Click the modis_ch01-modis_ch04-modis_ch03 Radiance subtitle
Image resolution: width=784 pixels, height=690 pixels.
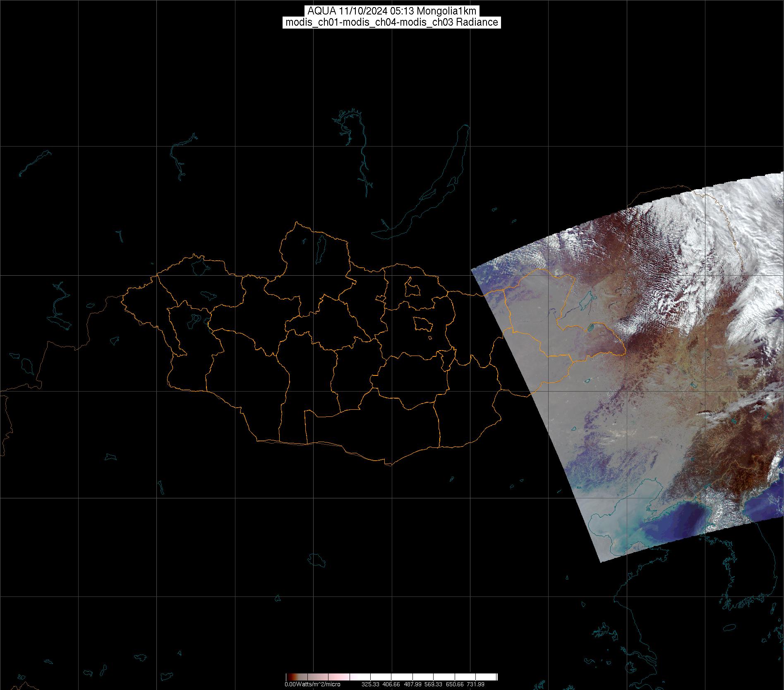pyautogui.click(x=391, y=22)
